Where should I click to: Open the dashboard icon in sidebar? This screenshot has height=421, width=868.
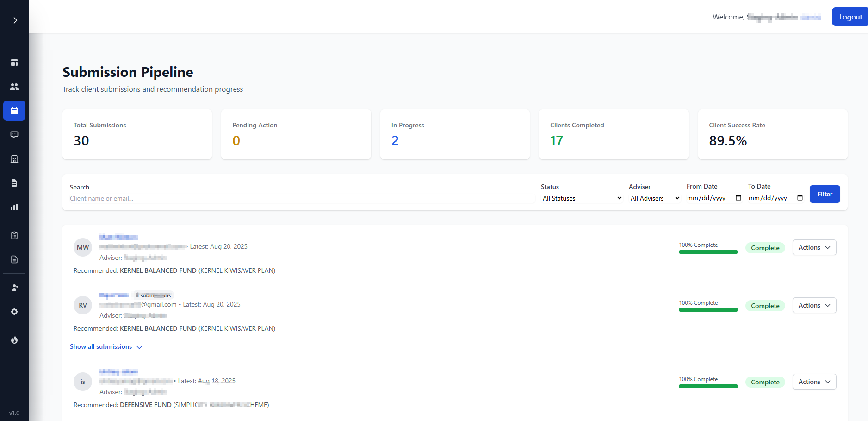[14, 62]
